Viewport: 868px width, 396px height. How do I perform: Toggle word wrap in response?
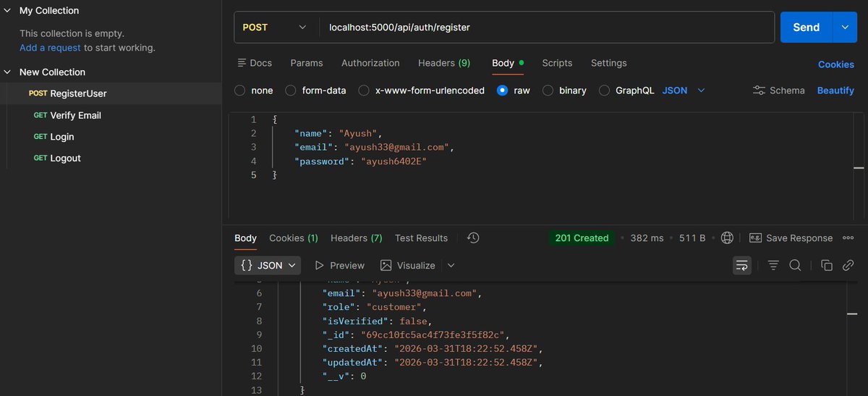point(742,266)
